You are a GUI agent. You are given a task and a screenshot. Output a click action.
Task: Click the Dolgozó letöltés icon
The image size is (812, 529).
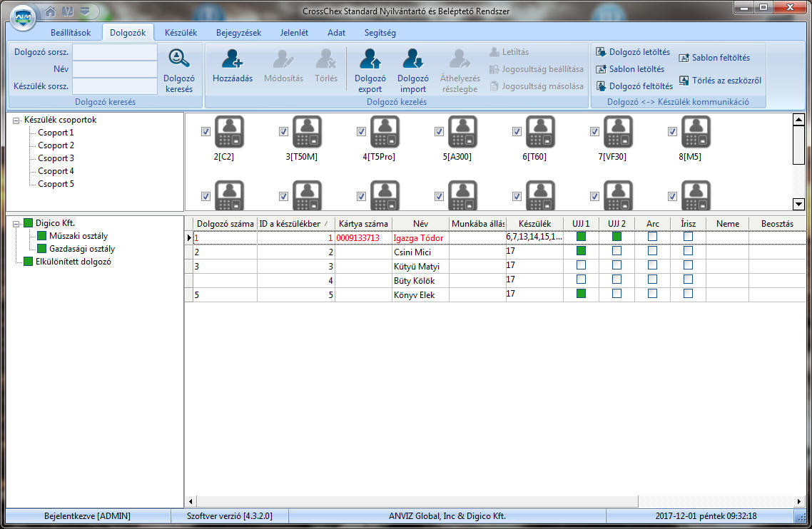pos(601,52)
